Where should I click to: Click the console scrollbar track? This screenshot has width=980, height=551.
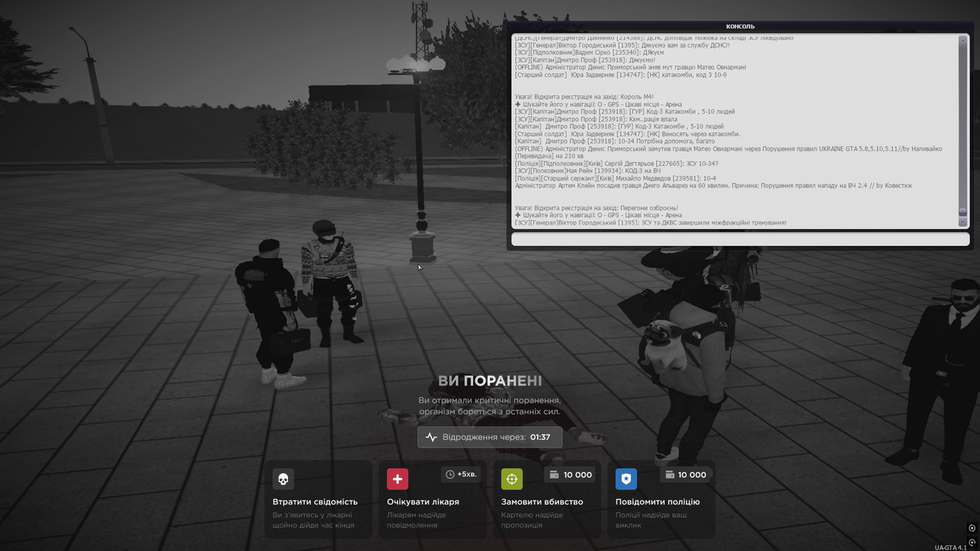[963, 131]
